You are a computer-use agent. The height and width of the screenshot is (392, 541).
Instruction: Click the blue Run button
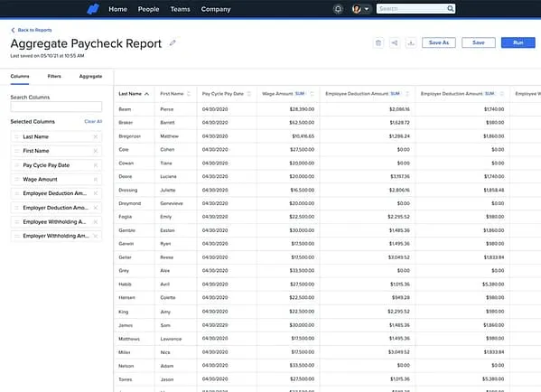518,42
